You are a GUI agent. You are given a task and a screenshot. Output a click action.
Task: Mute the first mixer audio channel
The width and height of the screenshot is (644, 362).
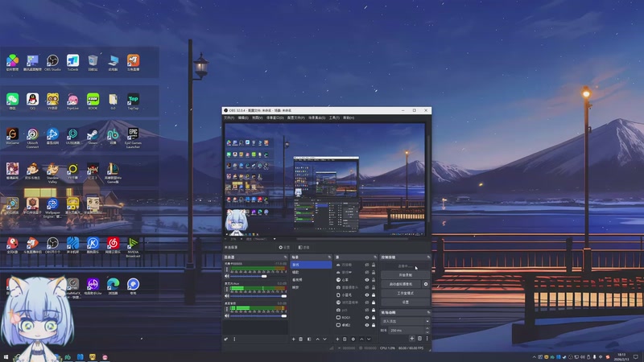pos(227,276)
